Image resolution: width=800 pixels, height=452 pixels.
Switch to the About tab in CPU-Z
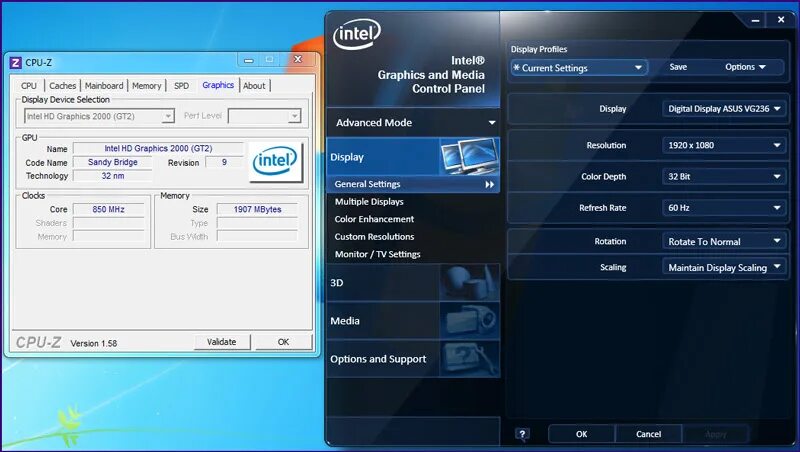click(254, 86)
